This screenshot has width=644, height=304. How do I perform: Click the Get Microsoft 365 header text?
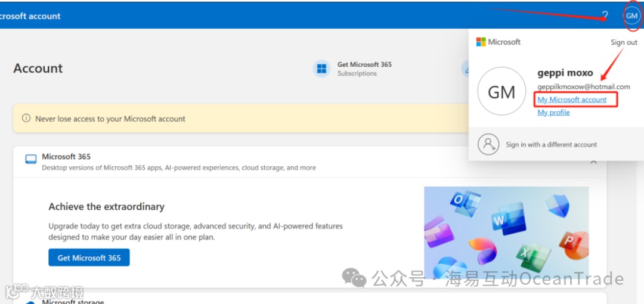click(x=364, y=64)
